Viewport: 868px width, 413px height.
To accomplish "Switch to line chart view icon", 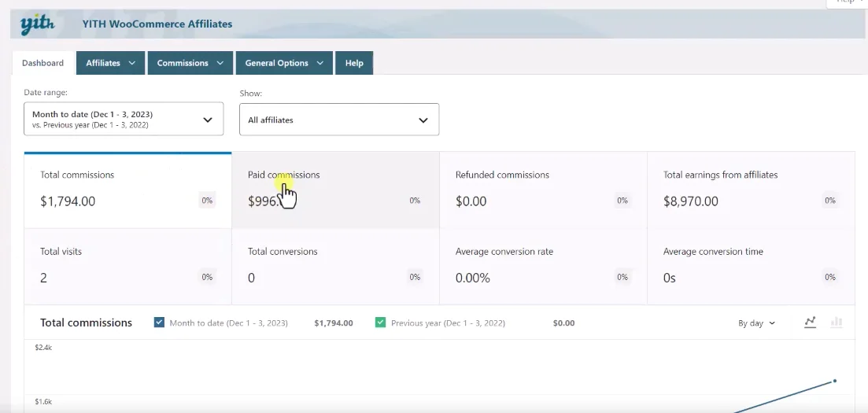I will 810,323.
